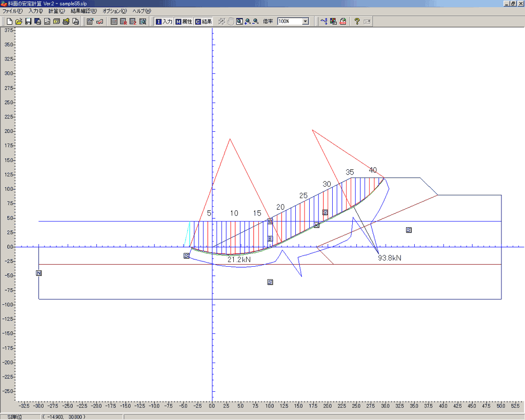The image size is (525, 420).
Task: Click the SI単位 status bar entry
Action: pos(14,417)
